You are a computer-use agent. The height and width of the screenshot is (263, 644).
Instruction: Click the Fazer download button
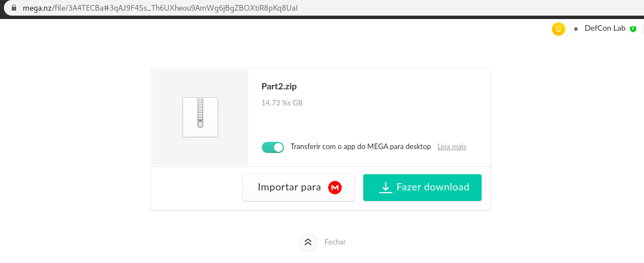[422, 188]
